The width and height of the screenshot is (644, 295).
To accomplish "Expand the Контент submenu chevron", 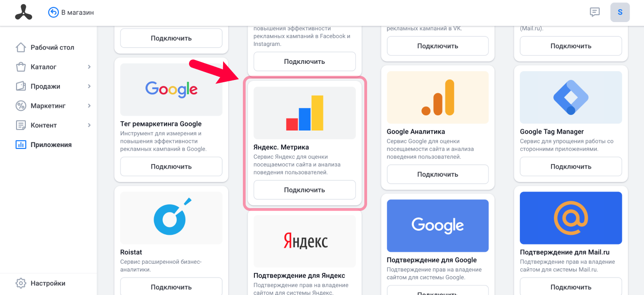I will (x=89, y=125).
